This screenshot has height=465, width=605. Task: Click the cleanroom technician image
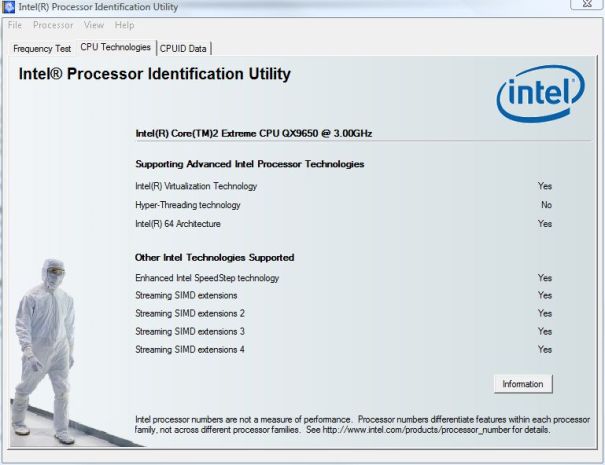point(46,350)
